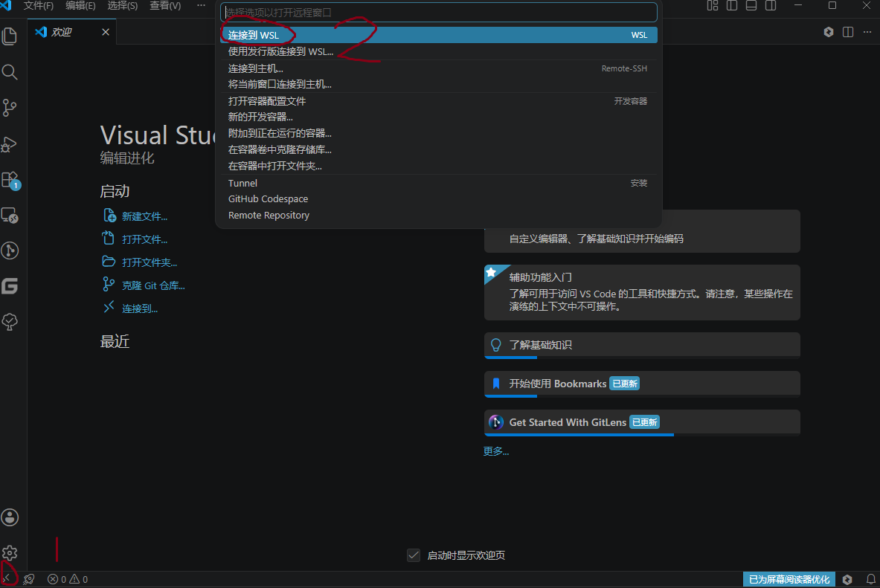This screenshot has height=588, width=880.
Task: Click 新建文件... link
Action: [144, 216]
